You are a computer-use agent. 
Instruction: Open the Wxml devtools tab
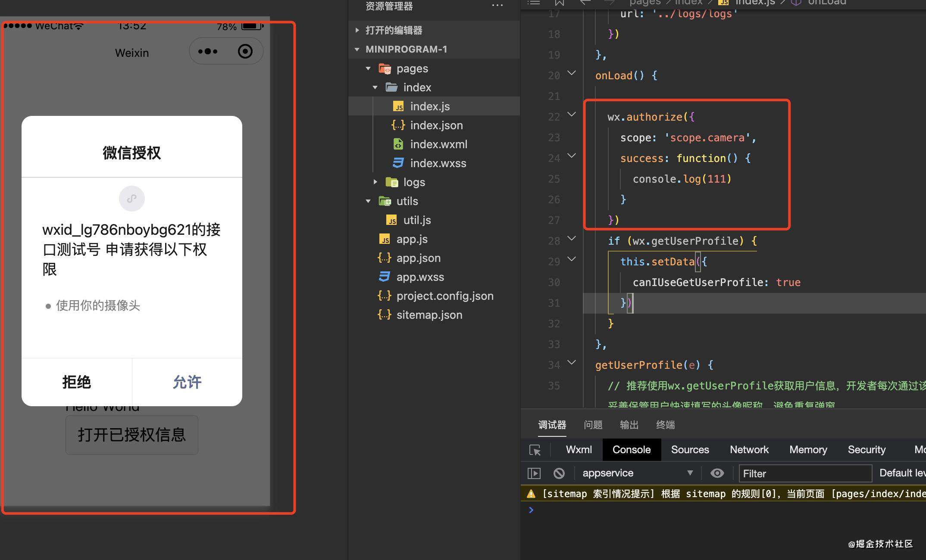point(579,450)
